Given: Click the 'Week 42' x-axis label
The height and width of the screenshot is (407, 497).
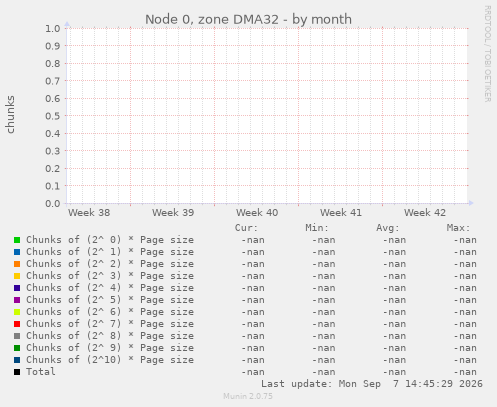Looking at the screenshot, I should click(425, 213).
